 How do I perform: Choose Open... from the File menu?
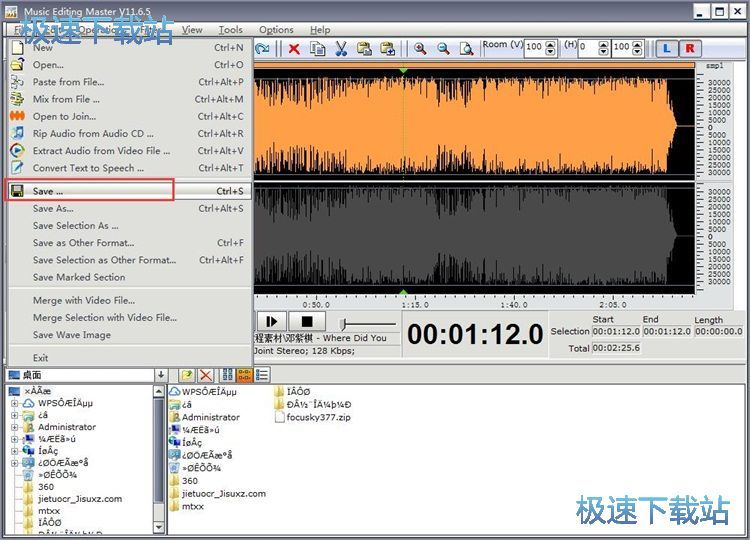point(128,65)
